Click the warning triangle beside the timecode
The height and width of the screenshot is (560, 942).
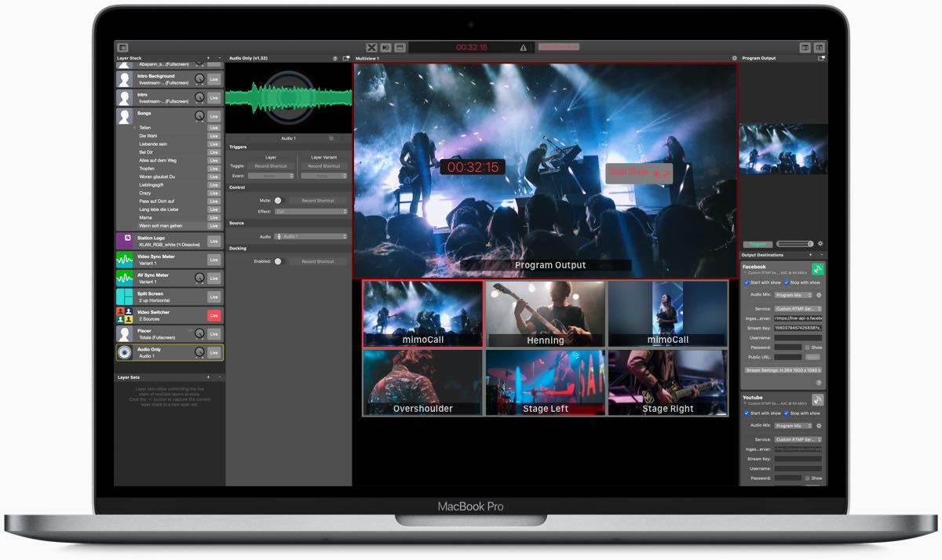tap(524, 47)
